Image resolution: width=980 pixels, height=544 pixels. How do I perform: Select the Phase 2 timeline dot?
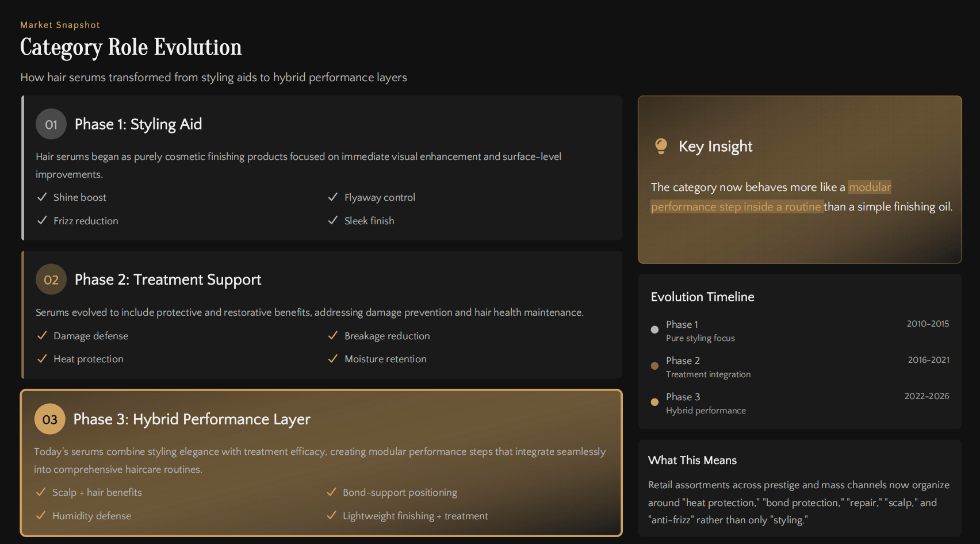(654, 366)
